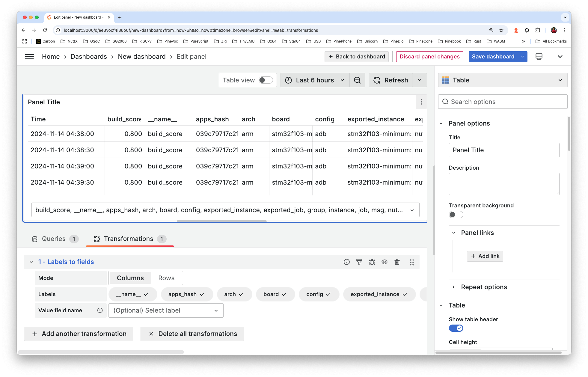Open the Last 6 hours time picker
Image resolution: width=588 pixels, height=377 pixels.
click(x=315, y=80)
